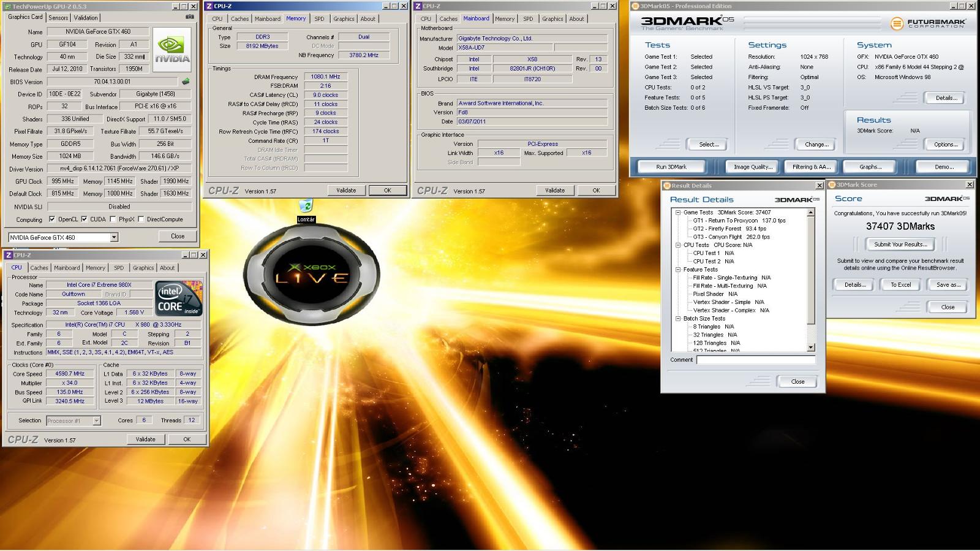This screenshot has width=980, height=551.
Task: Collapse the Batch Size Tests tree node
Action: (x=678, y=319)
